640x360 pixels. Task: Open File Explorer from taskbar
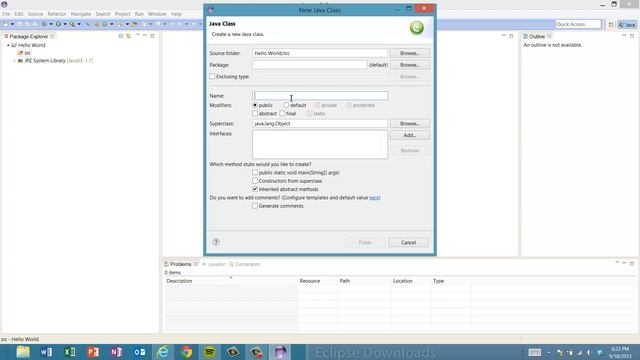pyautogui.click(x=23, y=352)
